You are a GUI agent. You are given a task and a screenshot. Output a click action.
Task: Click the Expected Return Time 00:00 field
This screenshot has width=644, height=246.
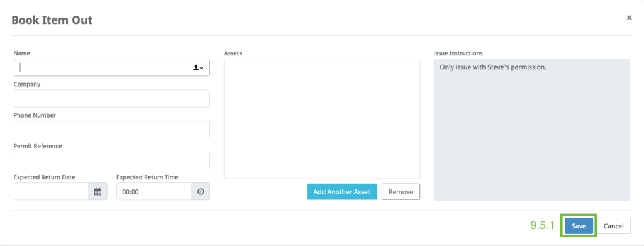coord(154,191)
